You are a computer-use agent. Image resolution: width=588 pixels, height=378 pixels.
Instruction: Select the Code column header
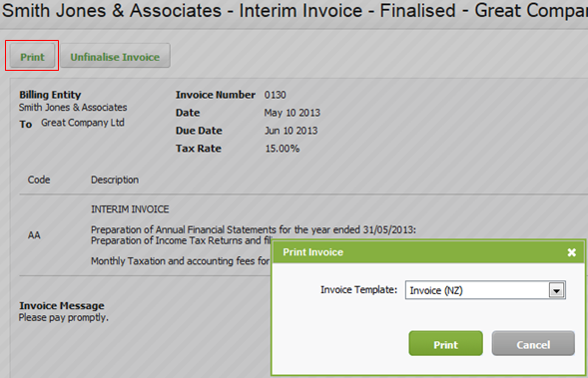[39, 180]
